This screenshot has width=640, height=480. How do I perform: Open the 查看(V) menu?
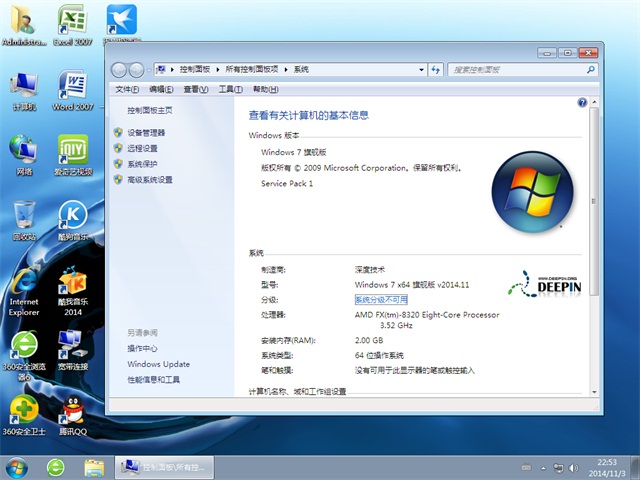[x=195, y=89]
